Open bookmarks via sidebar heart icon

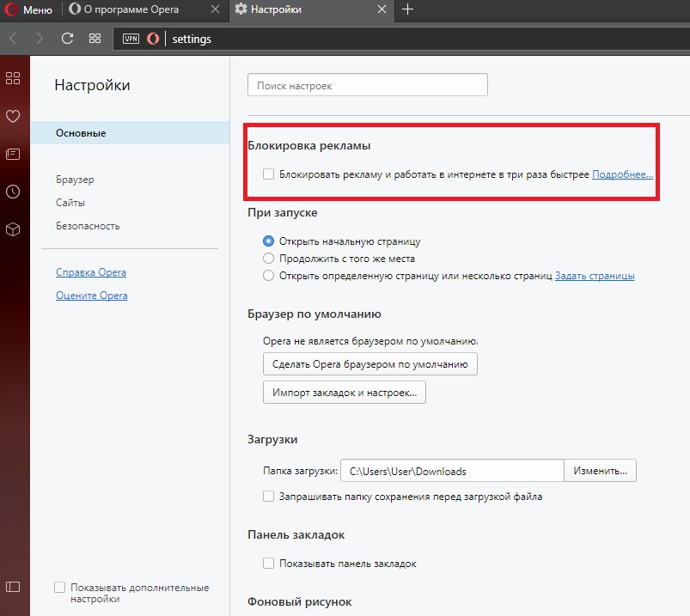tap(13, 116)
